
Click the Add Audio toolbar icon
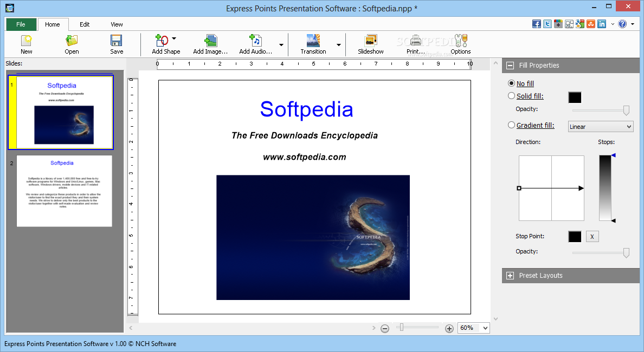pyautogui.click(x=255, y=40)
